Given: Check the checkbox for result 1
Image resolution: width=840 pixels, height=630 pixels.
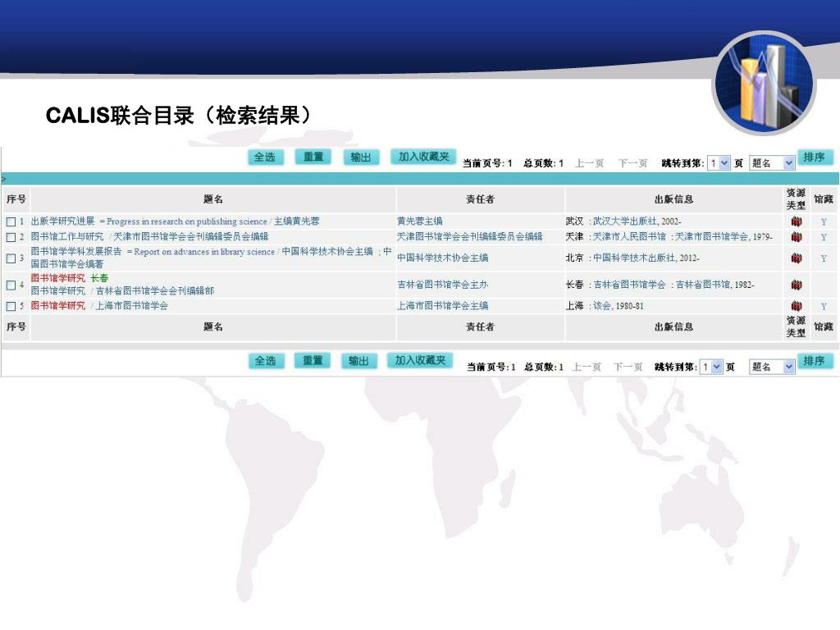Looking at the screenshot, I should click(11, 221).
